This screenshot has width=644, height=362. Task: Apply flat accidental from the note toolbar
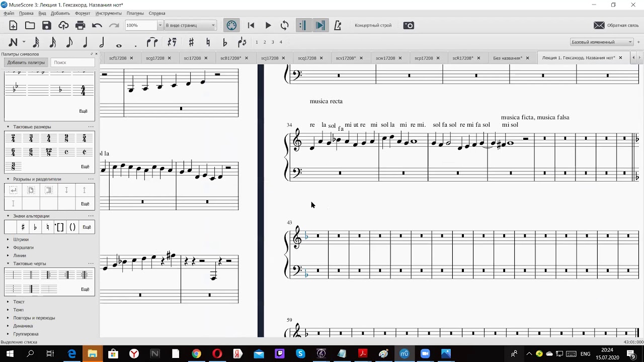click(225, 42)
